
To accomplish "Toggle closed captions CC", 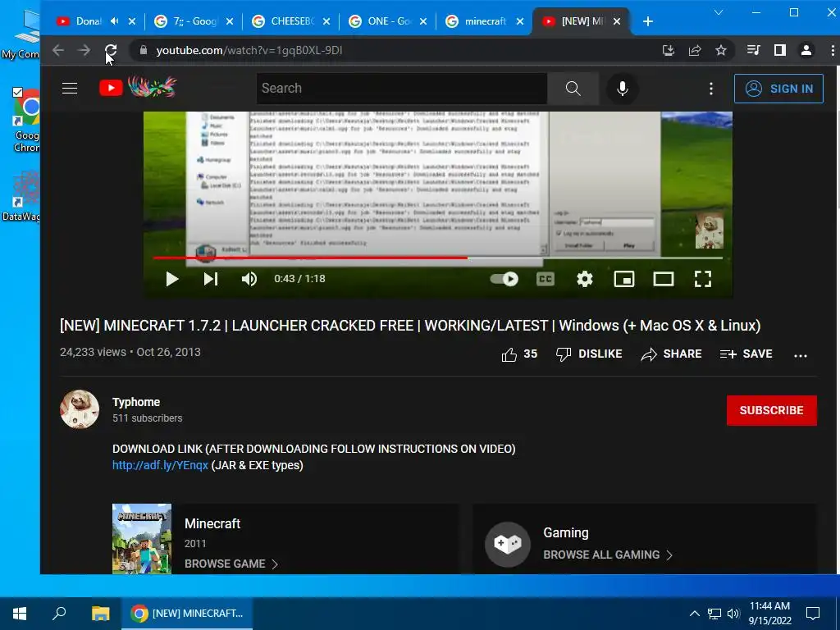I will [x=545, y=279].
